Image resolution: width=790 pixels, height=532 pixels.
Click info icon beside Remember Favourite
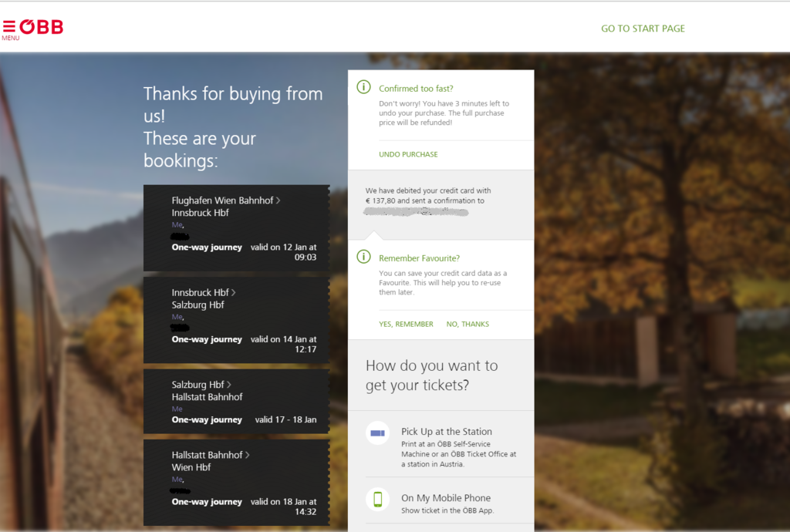click(364, 257)
